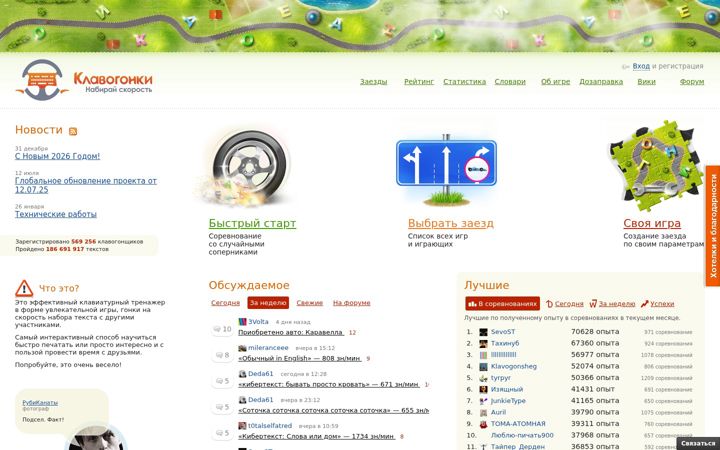Open the Заезды menu item
This screenshot has height=450, width=720.
pyautogui.click(x=373, y=82)
